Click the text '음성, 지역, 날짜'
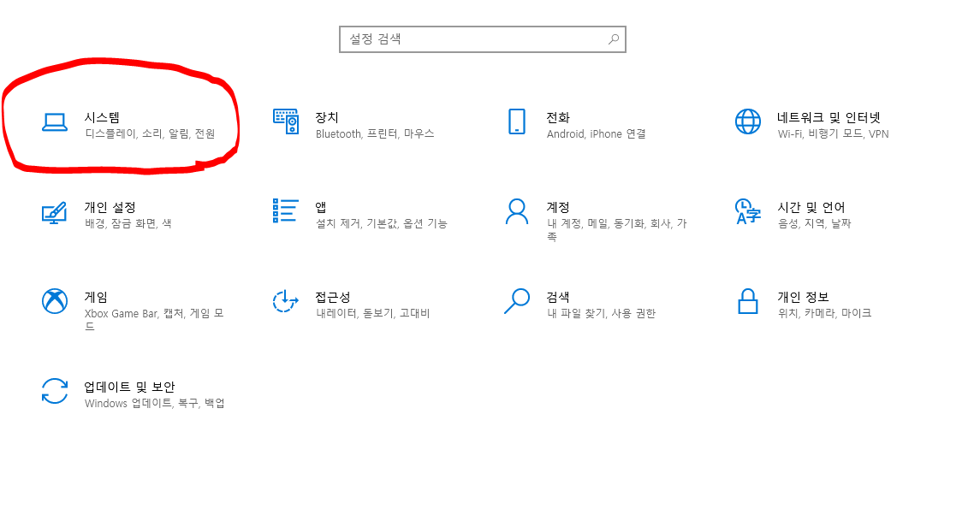The height and width of the screenshot is (509, 980). tap(814, 223)
